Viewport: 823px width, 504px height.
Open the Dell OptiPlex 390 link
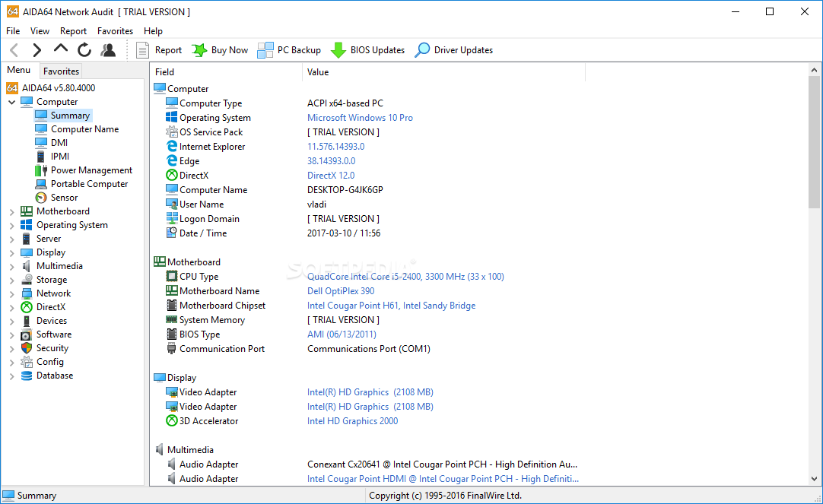click(341, 290)
